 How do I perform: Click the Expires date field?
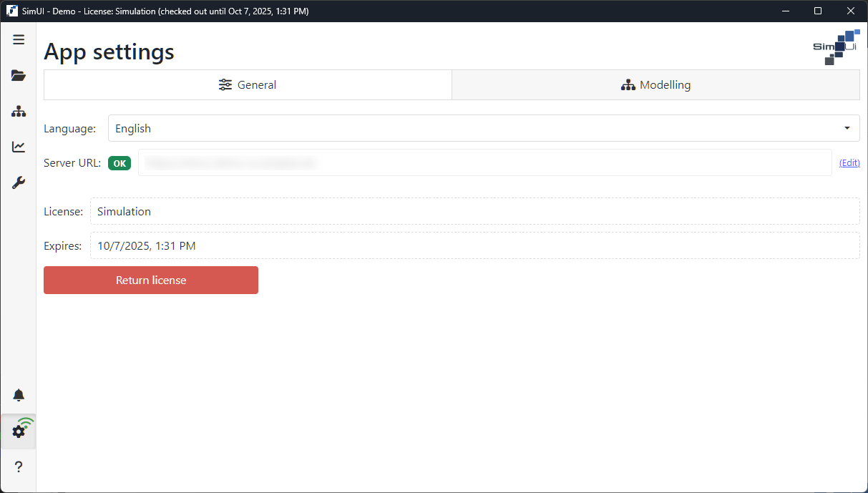pyautogui.click(x=474, y=246)
